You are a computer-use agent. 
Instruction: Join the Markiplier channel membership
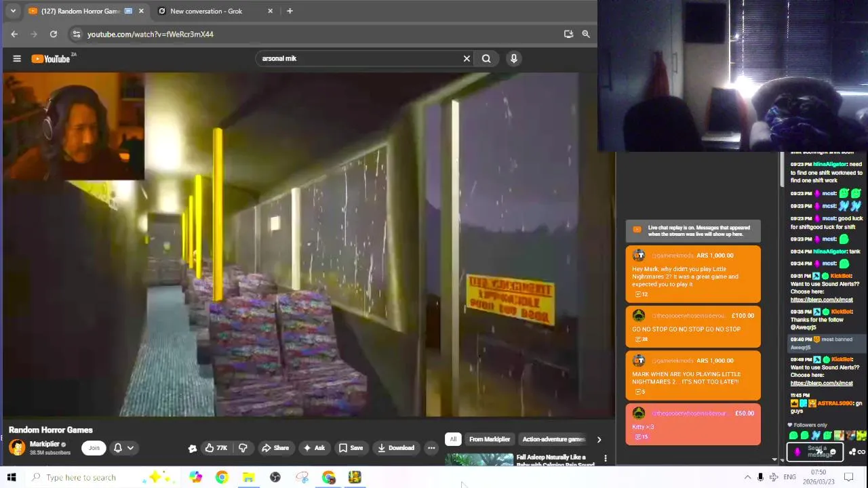pos(94,447)
